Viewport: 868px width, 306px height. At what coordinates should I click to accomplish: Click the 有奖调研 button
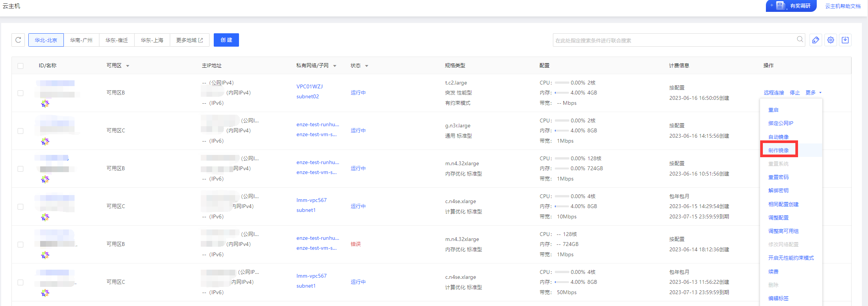tap(791, 6)
